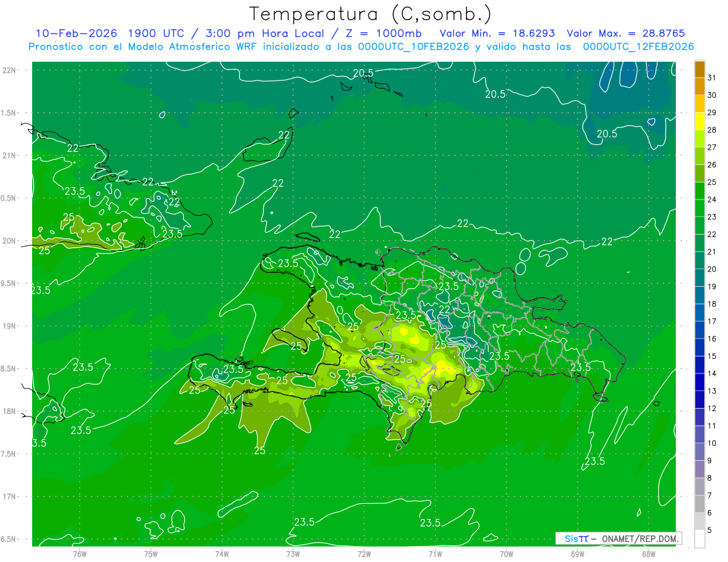The width and height of the screenshot is (728, 562).
Task: Pick the blue swatch between 16 and 17
Action: (x=699, y=330)
